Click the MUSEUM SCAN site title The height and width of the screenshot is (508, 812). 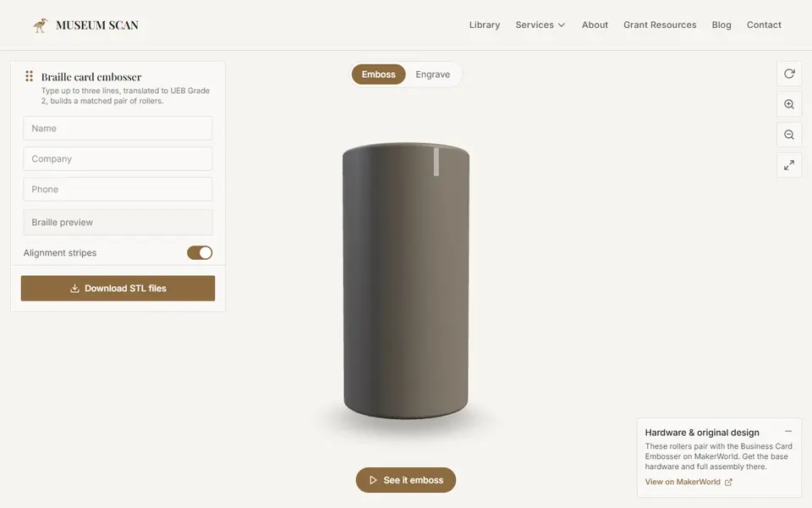[96, 25]
